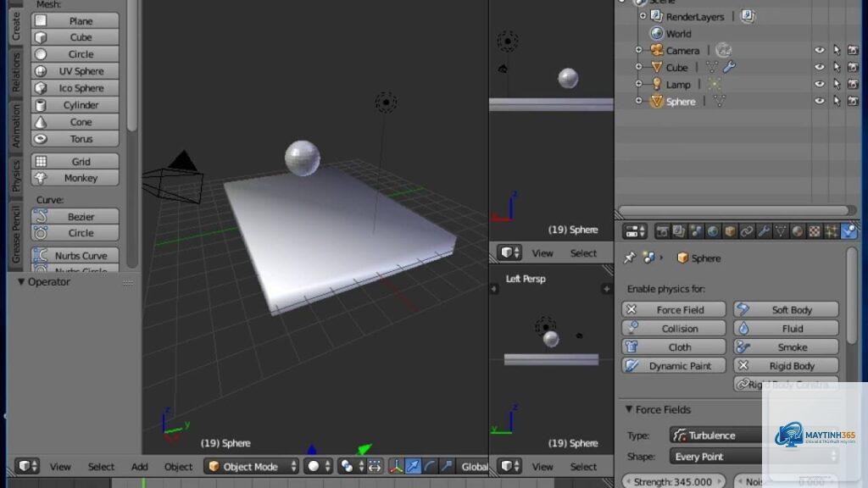This screenshot has height=488, width=868.
Task: Hide the Sphere via its eye icon
Action: (820, 102)
